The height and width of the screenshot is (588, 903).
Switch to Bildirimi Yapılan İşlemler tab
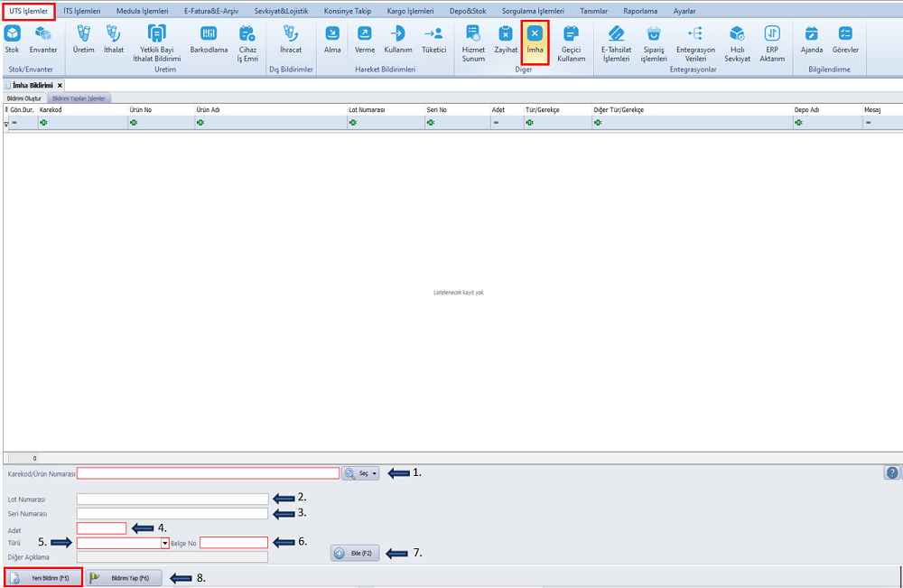click(x=79, y=98)
